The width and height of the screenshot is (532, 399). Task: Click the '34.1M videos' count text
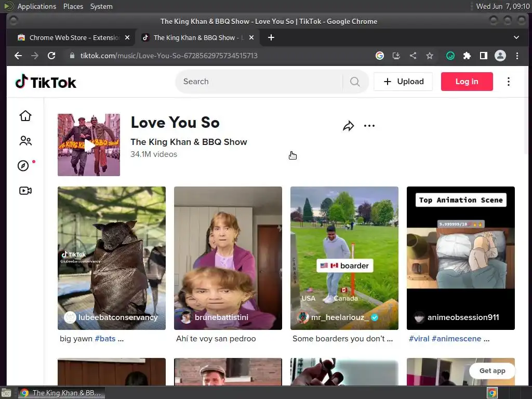154,154
